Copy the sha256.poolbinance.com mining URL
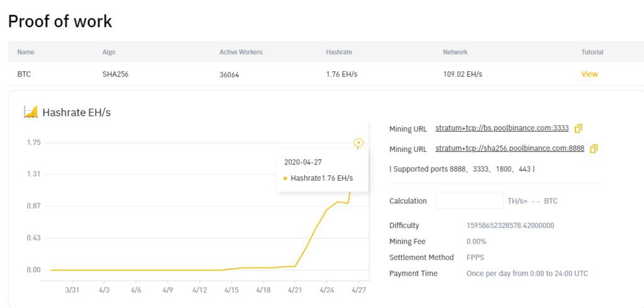The width and height of the screenshot is (644, 308). point(594,149)
